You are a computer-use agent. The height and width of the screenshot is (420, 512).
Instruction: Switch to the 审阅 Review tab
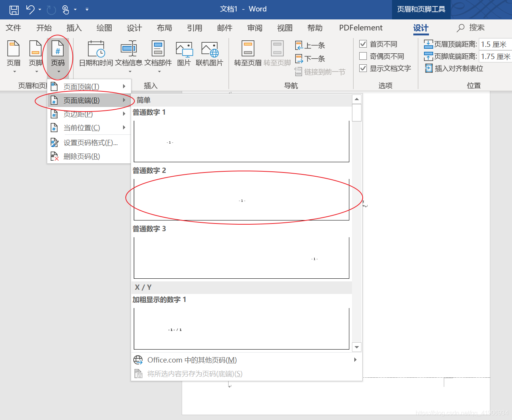pos(255,28)
